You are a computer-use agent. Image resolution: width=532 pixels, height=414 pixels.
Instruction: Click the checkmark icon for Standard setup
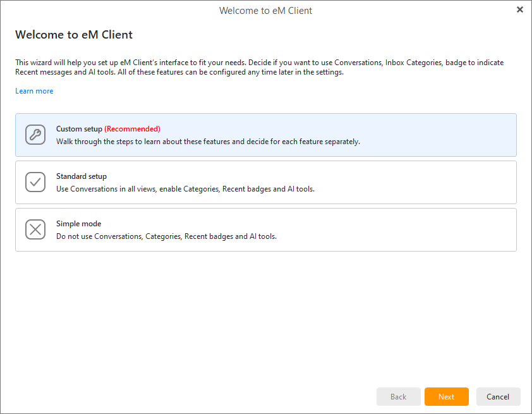coord(35,182)
